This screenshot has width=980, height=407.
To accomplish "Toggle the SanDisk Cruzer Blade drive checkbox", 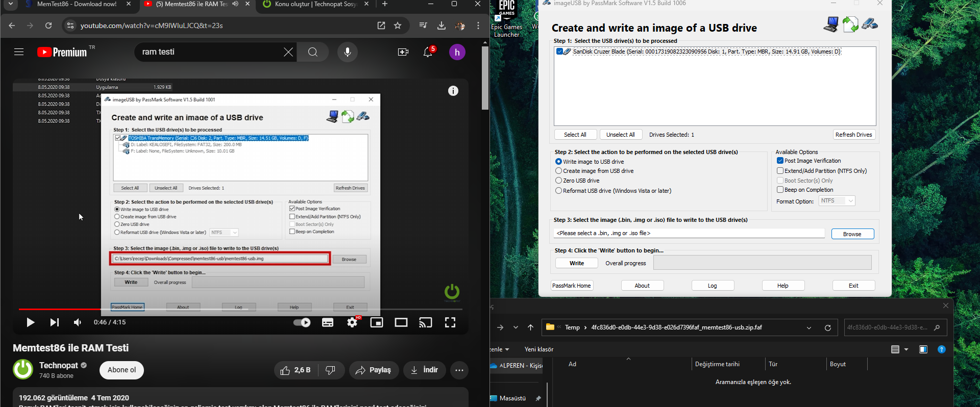I will (x=560, y=52).
